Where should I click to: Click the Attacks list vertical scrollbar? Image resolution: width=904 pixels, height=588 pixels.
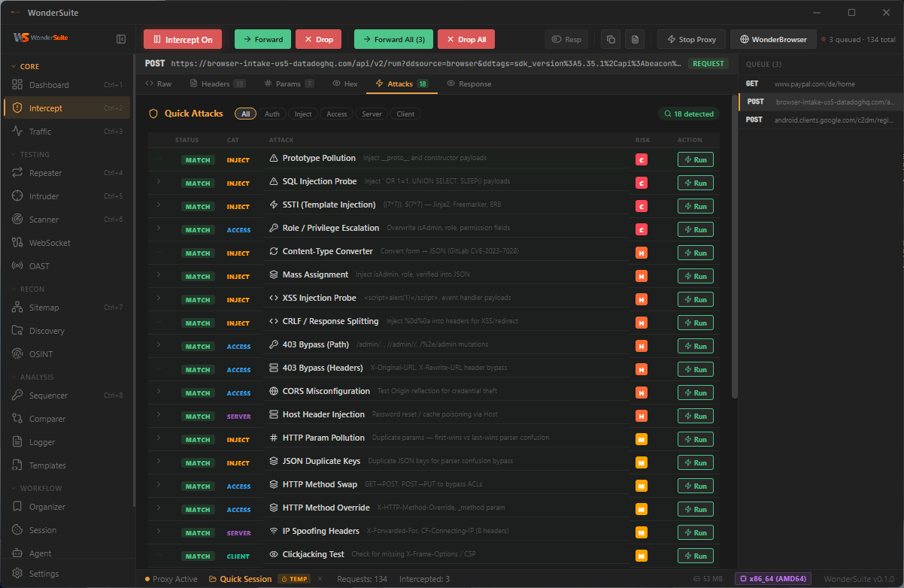(x=735, y=246)
